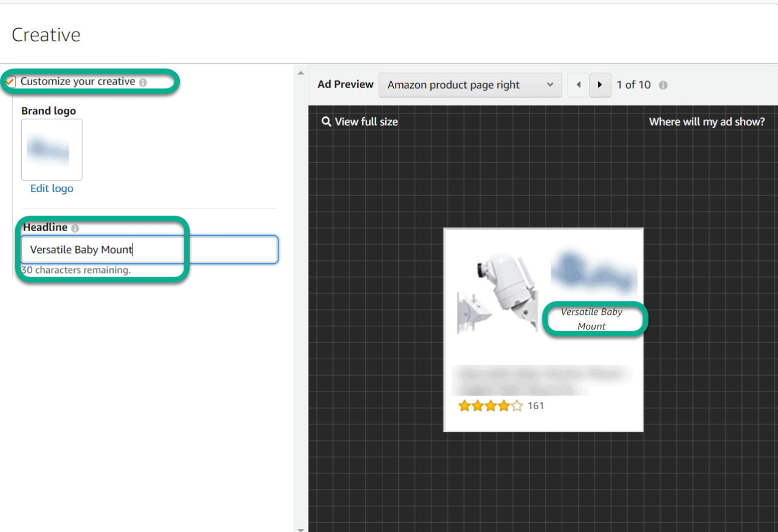This screenshot has height=532, width=778.
Task: Click the blurred brand logo in ad preview
Action: coord(593,270)
